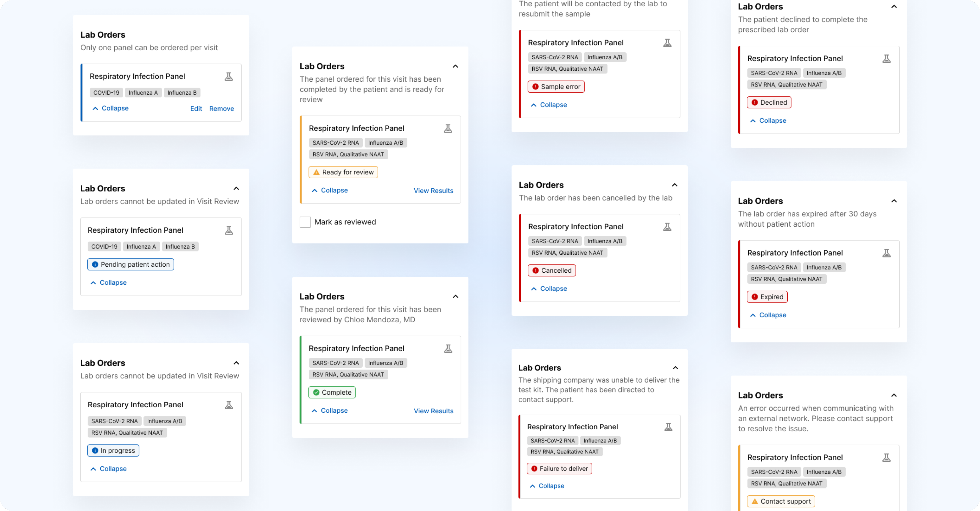980x511 pixels.
Task: Click Collapse on the In progress card
Action: [x=108, y=469]
